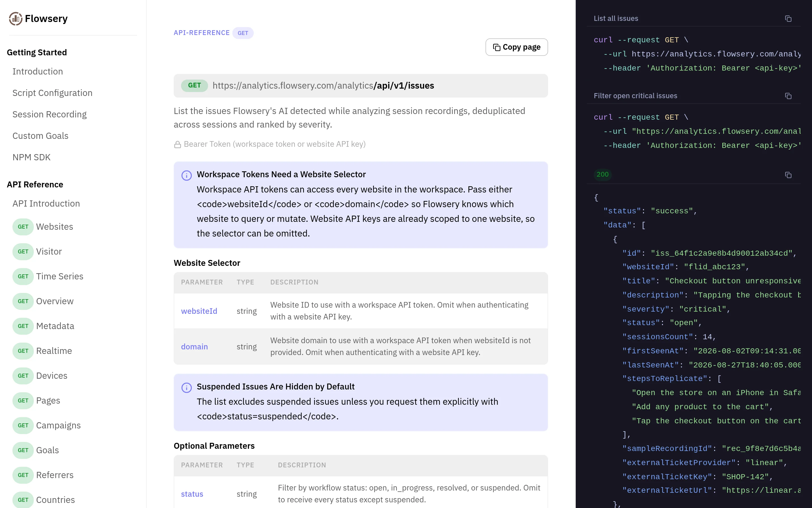Click the info icon in Suspended Issues callout

[187, 387]
